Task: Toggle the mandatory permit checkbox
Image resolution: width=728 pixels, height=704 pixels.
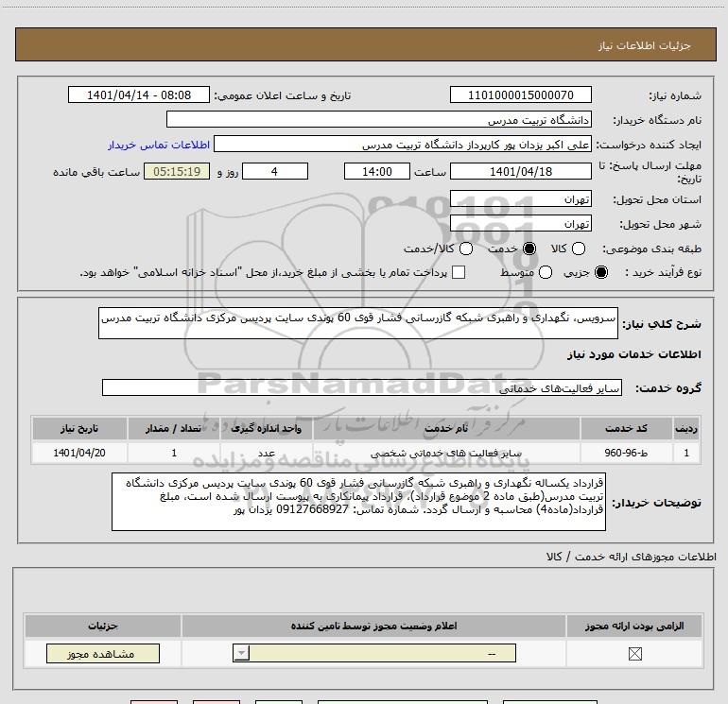Action: point(634,653)
